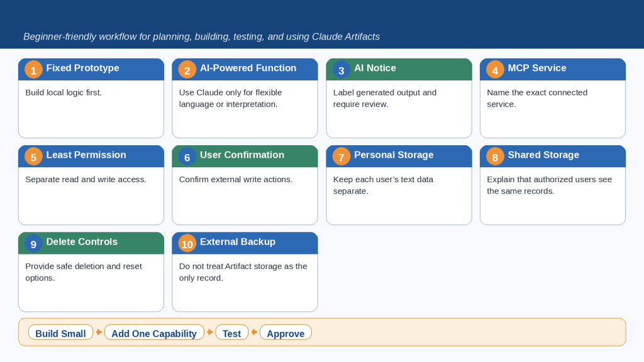Select the number 4 badge beside MCP Service

495,70
